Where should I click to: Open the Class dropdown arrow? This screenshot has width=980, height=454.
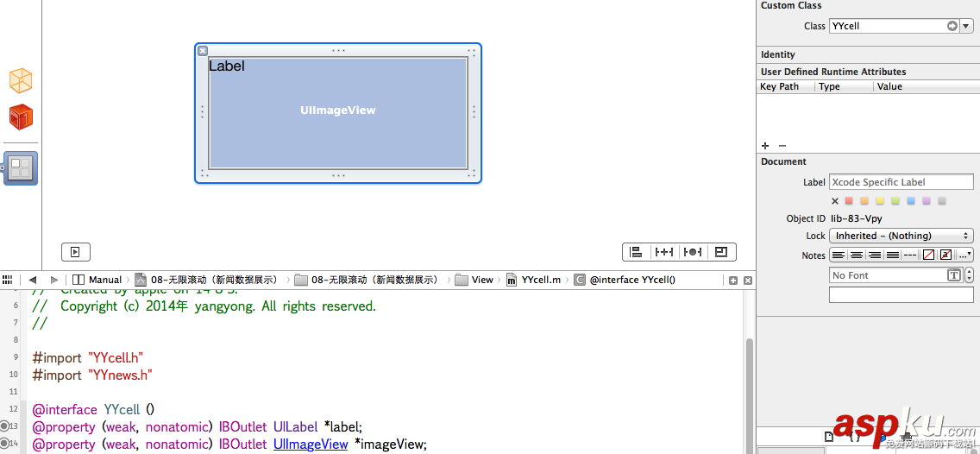pyautogui.click(x=966, y=26)
